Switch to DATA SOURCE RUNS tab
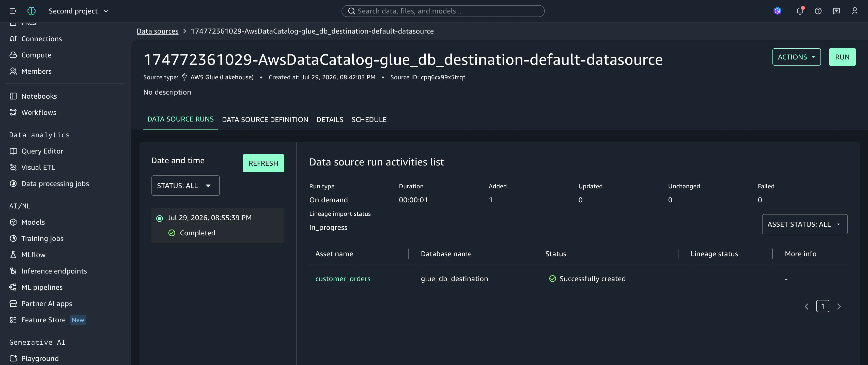 click(180, 119)
